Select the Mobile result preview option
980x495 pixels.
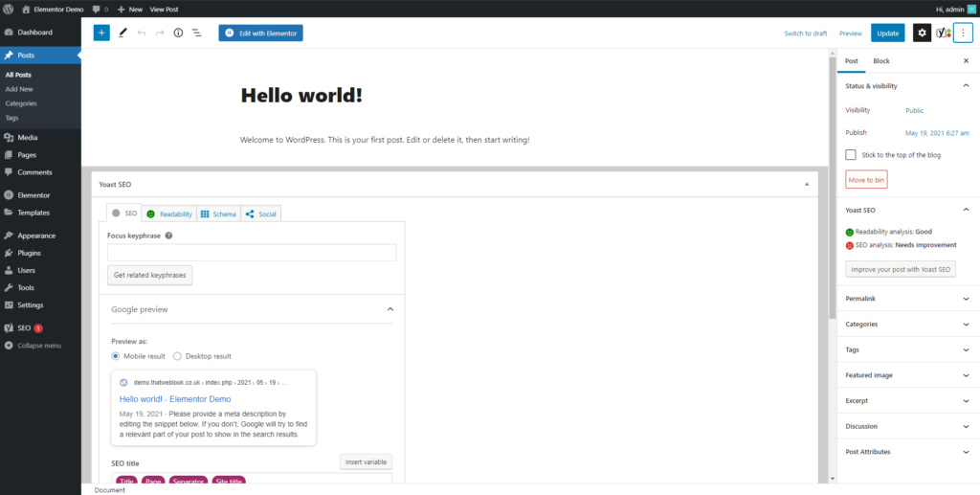(x=117, y=356)
